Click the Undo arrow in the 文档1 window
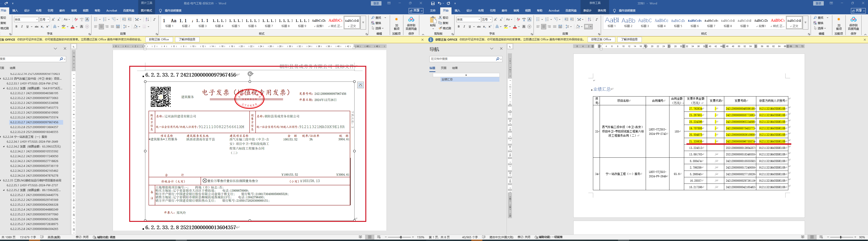This screenshot has height=241, width=868. 439,3
